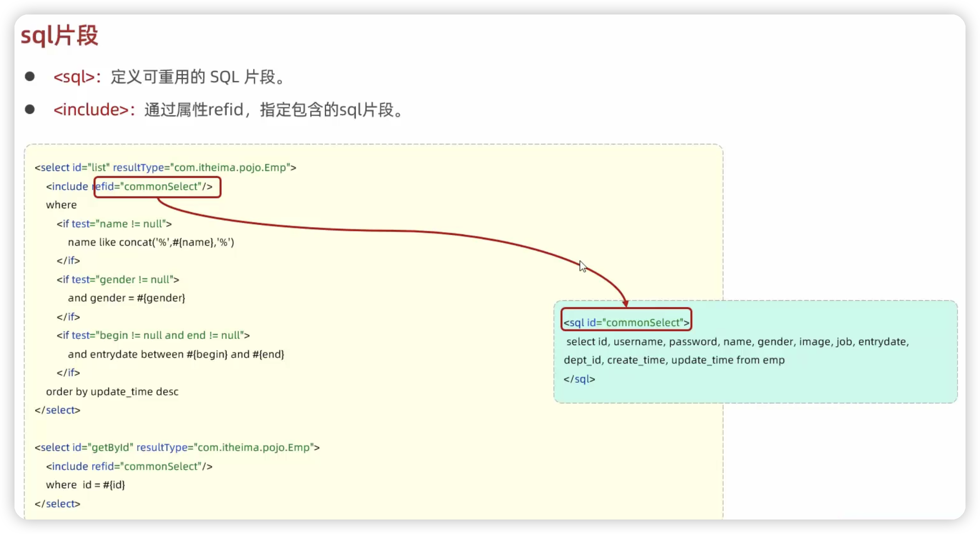Click the entrydate between begin and end line
The height and width of the screenshot is (534, 980).
[176, 354]
